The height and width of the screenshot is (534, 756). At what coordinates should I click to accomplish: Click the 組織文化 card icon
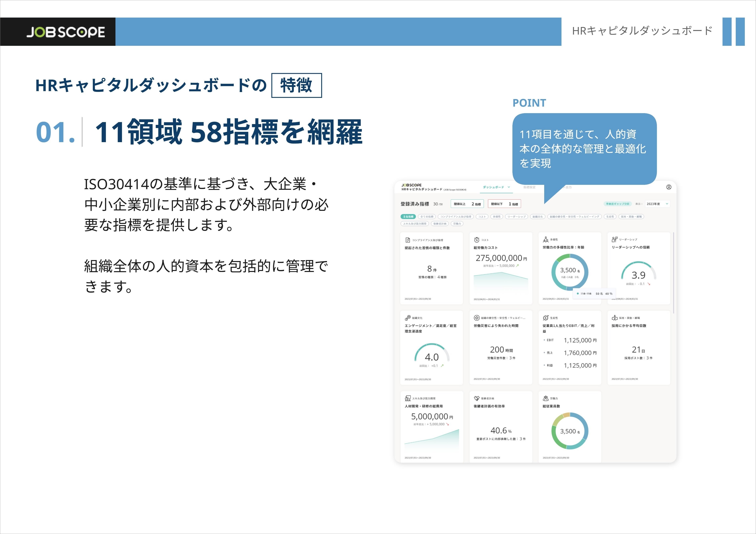pyautogui.click(x=408, y=318)
